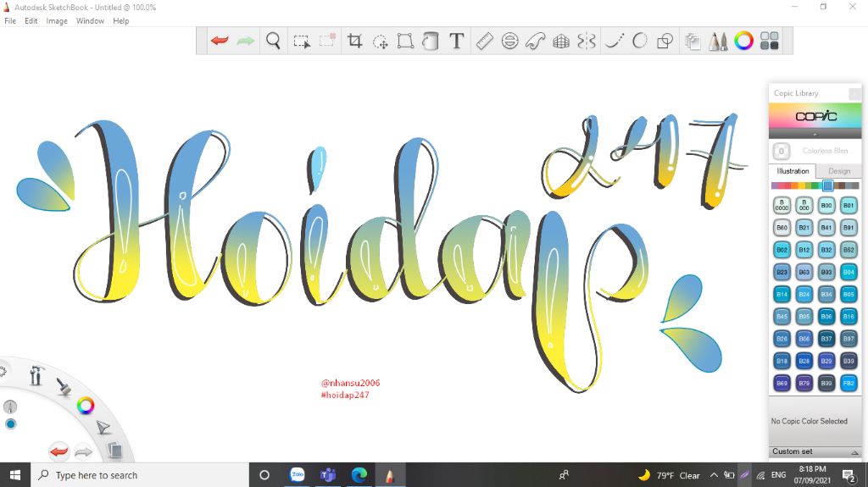Open the Image menu
The height and width of the screenshot is (487, 868).
point(57,20)
